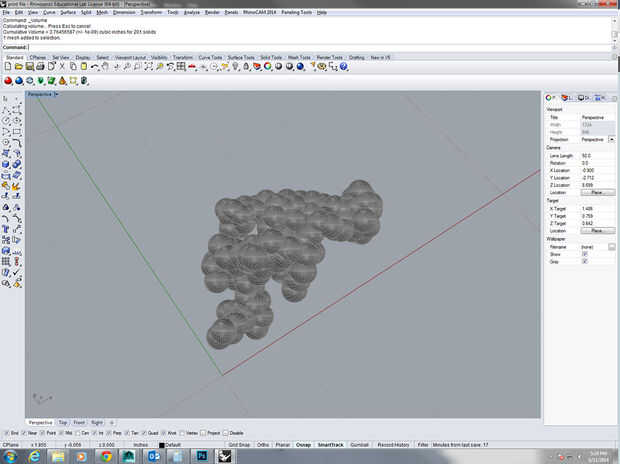Save the model using the disk icon
The image size is (620, 464).
coord(30,66)
